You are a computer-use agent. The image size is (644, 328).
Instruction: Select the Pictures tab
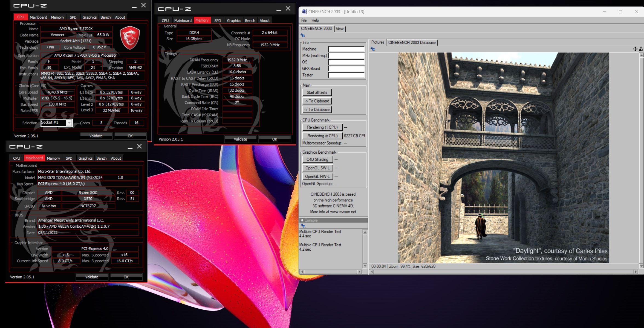point(378,42)
